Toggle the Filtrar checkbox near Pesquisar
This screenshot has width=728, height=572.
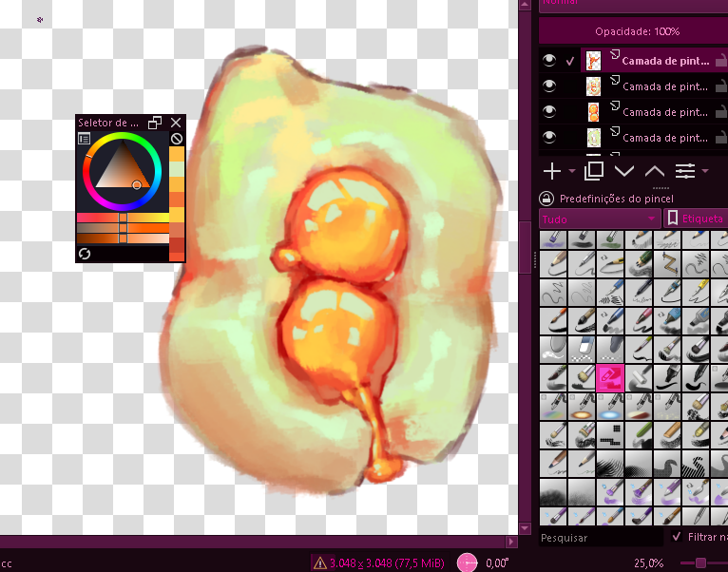coord(677,537)
